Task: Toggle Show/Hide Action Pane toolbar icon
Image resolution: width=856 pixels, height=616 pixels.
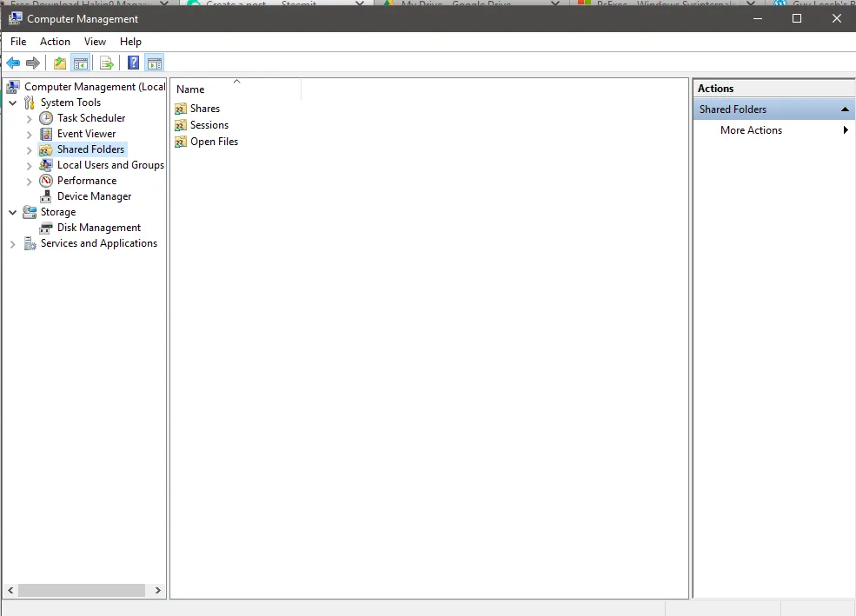Action: tap(155, 63)
